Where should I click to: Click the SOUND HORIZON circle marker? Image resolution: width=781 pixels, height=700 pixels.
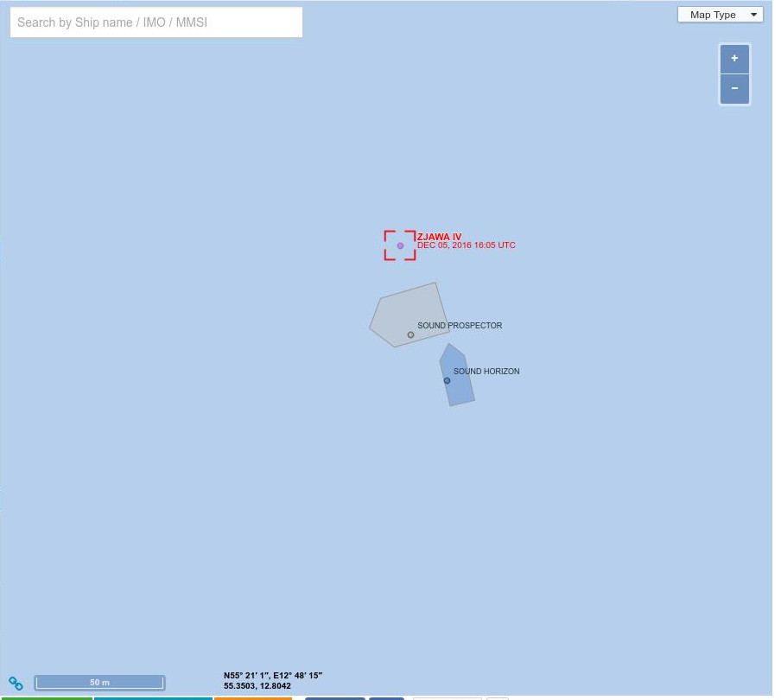(x=447, y=380)
